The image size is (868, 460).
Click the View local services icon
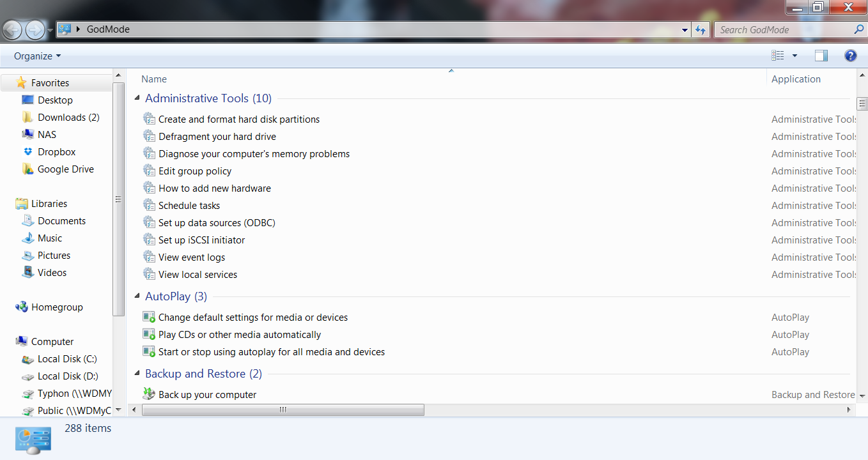149,274
